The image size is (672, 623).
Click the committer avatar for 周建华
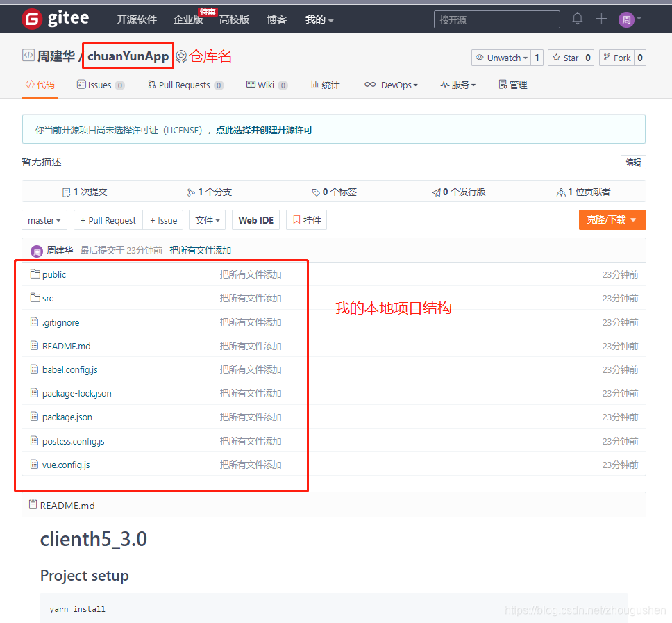point(37,251)
